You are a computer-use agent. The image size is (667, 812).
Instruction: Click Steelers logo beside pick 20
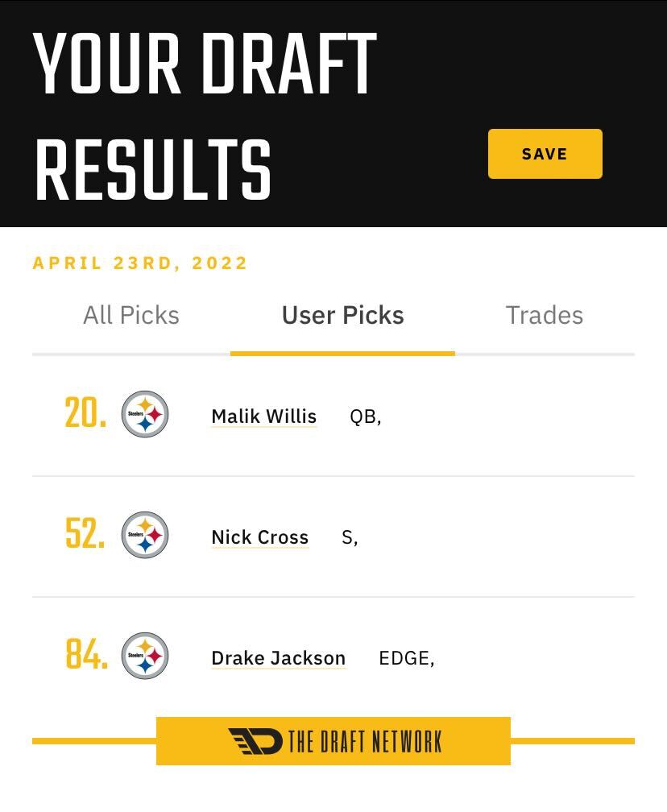(x=145, y=414)
